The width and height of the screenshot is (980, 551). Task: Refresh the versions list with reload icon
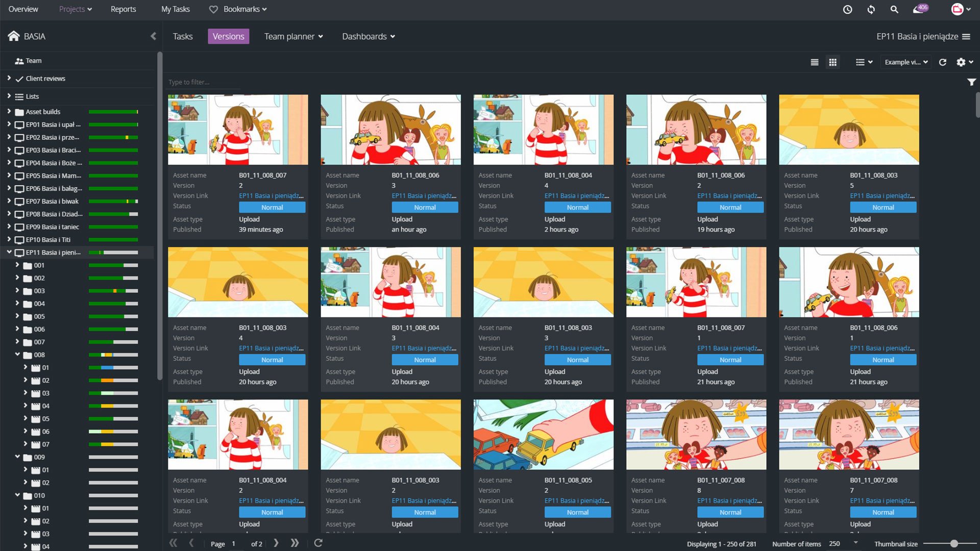click(x=943, y=62)
